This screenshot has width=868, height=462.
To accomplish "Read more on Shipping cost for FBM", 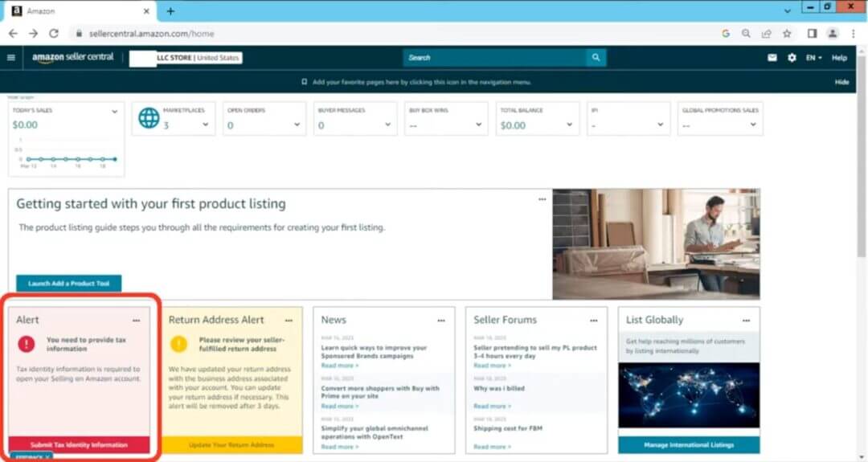I will [492, 447].
